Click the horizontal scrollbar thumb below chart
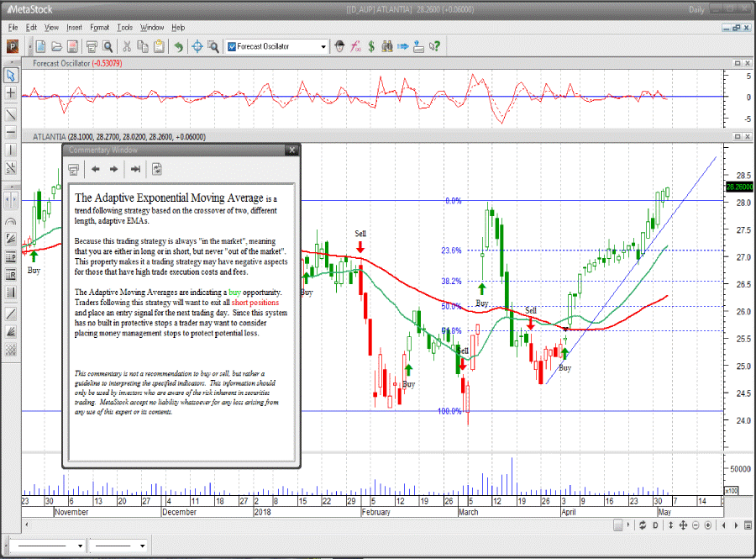This screenshot has width=756, height=559. [x=617, y=525]
